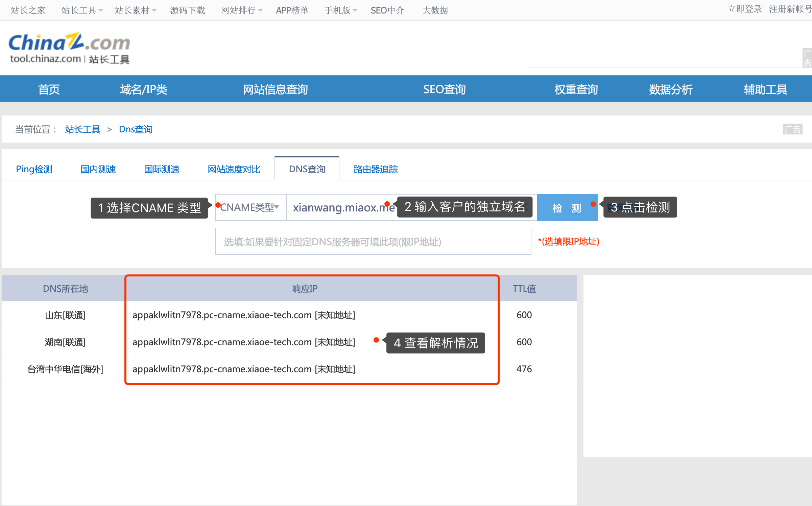Open SEO中介 link
812x506 pixels.
click(x=387, y=10)
